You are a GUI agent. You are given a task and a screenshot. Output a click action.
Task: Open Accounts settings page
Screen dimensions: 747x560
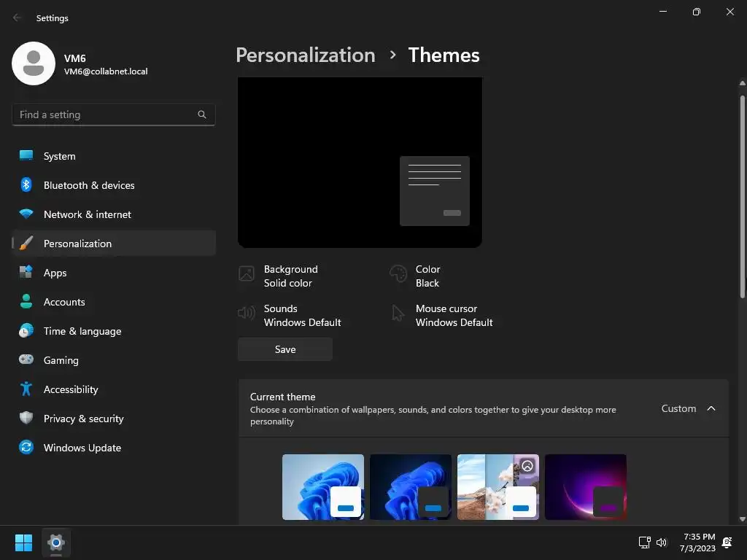114,301
